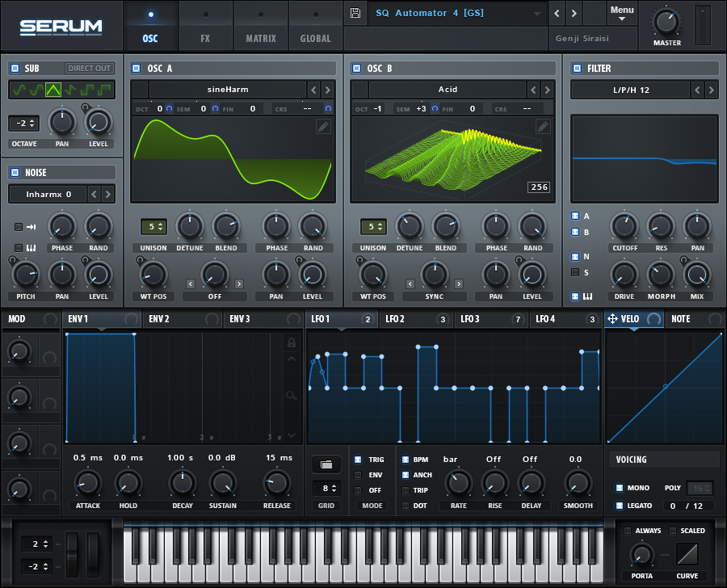Select the triangle waveform for the SUB oscillator

click(53, 89)
